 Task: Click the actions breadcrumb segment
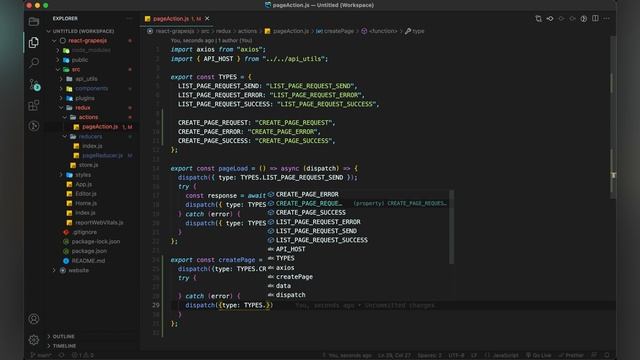247,31
